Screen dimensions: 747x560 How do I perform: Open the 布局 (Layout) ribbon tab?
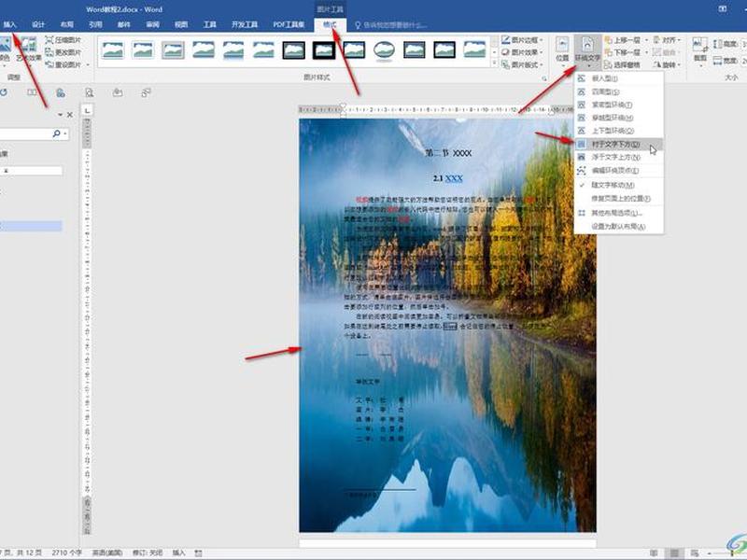tap(67, 25)
